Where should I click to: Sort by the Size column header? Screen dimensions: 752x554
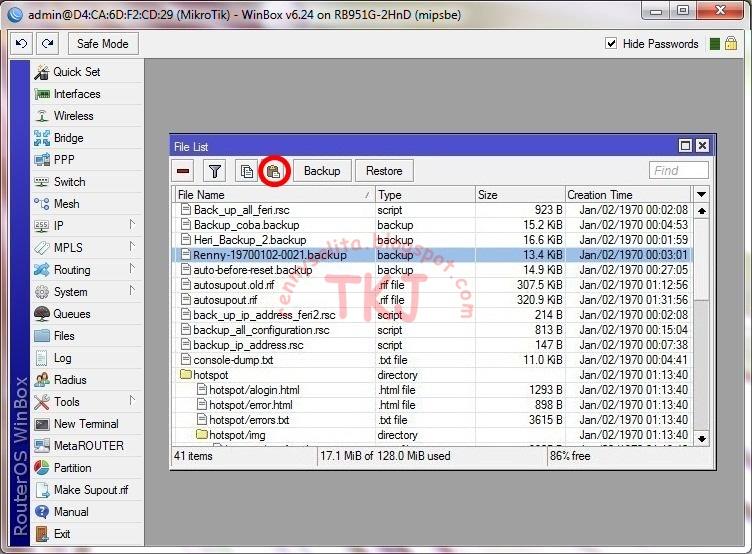tap(520, 195)
